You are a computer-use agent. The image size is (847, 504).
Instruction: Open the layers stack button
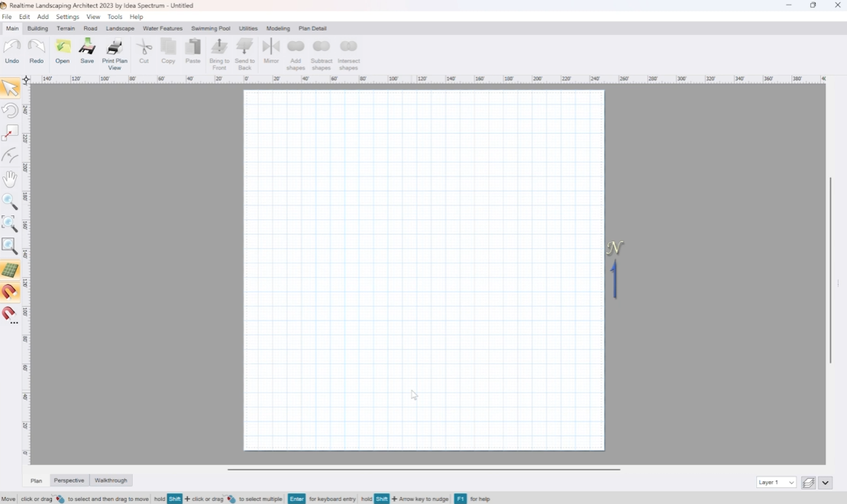[808, 483]
